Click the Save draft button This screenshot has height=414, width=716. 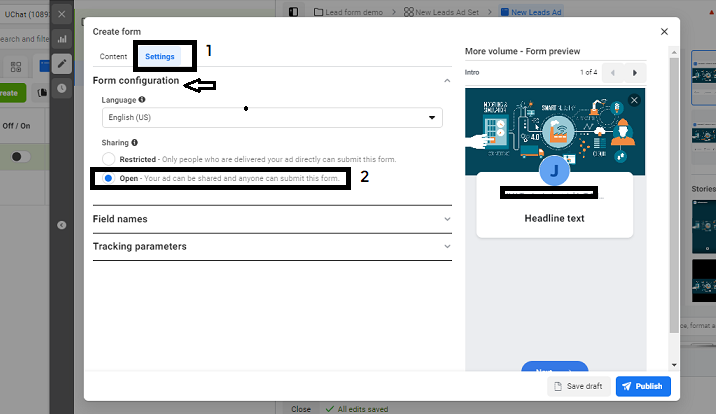(578, 387)
